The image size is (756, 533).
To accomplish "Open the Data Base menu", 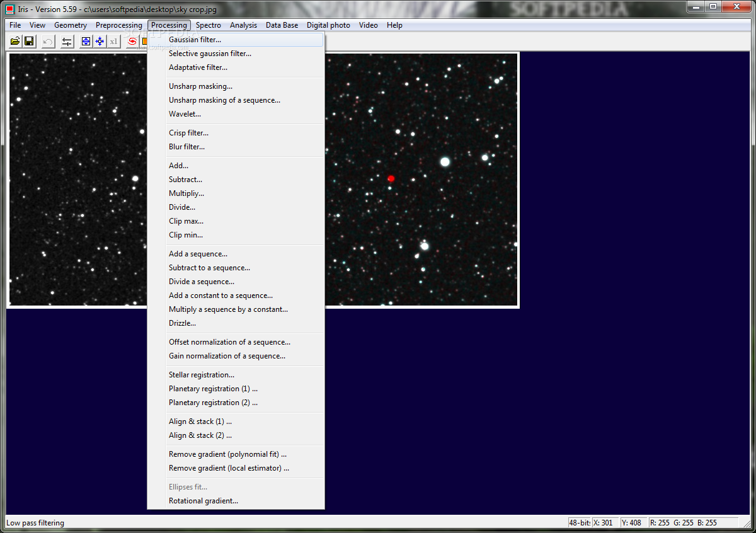I will pyautogui.click(x=282, y=25).
